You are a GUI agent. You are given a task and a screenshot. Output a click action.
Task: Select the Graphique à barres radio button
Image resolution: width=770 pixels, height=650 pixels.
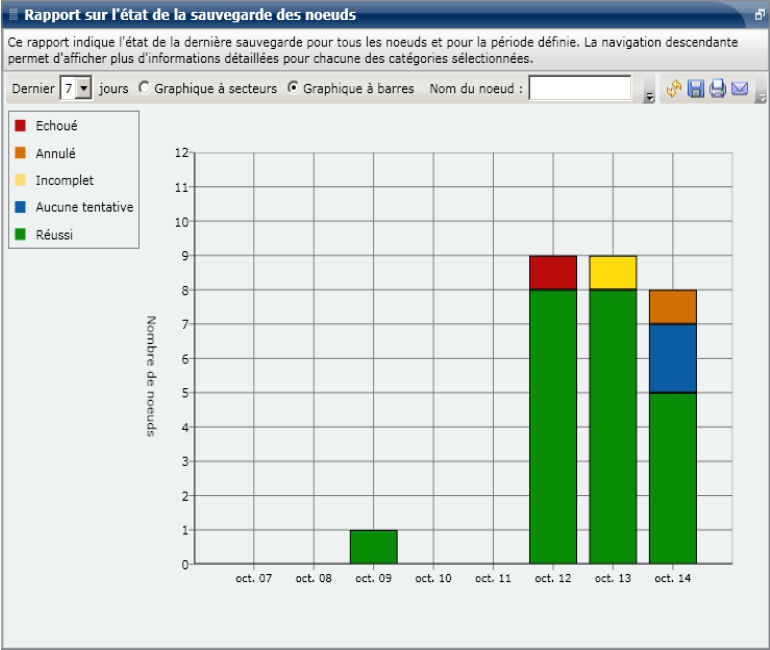click(293, 88)
